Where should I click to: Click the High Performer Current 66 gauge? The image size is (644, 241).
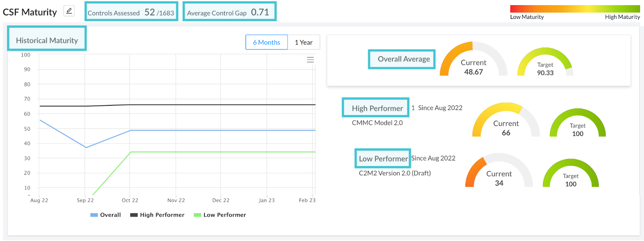pos(506,120)
